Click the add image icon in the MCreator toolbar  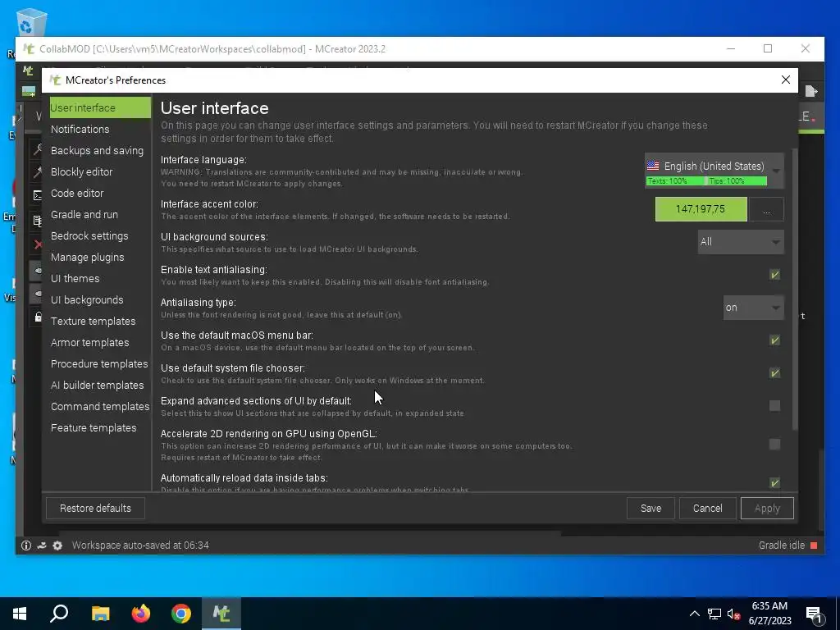[x=29, y=91]
